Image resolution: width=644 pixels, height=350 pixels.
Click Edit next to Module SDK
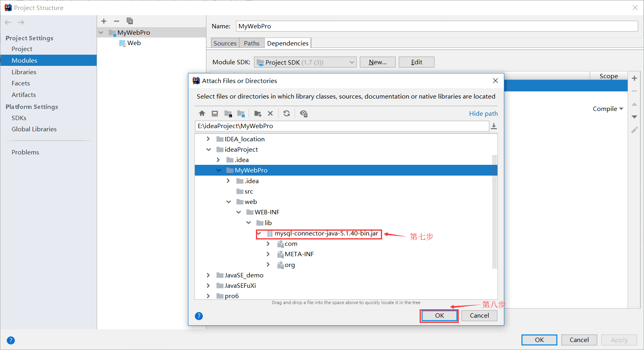[416, 62]
